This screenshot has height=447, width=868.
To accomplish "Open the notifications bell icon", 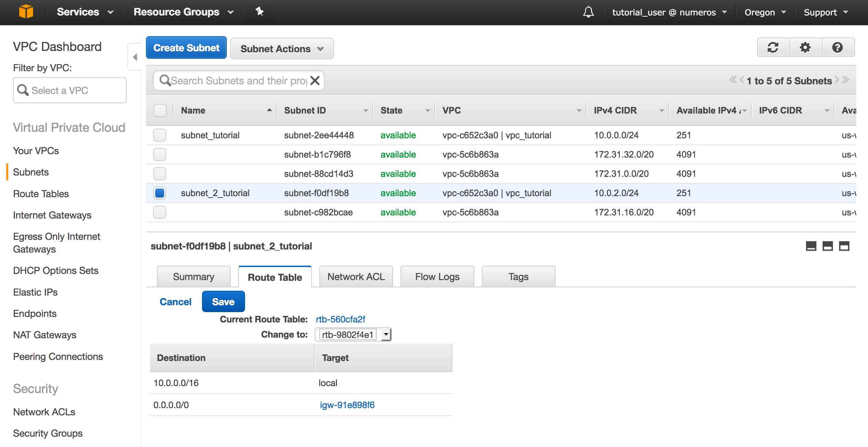I will pyautogui.click(x=588, y=12).
